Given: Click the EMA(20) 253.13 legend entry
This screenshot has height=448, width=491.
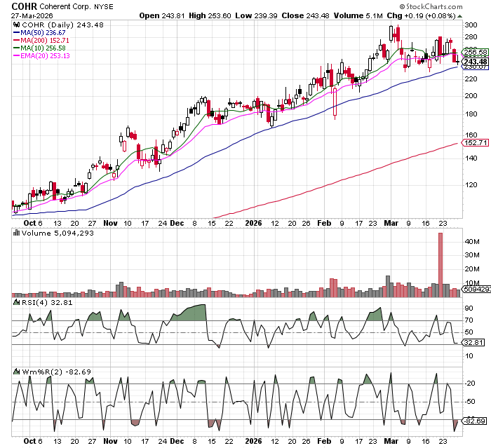Looking at the screenshot, I should point(41,55).
